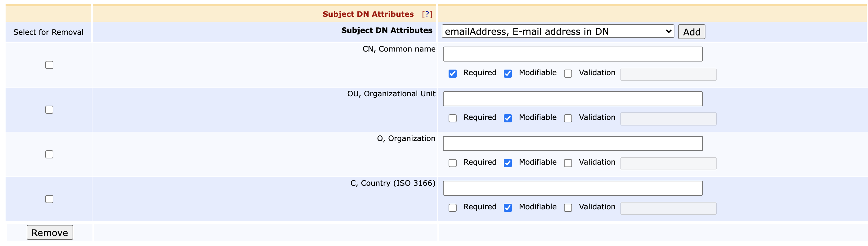
Task: Click the C, Country (ISO 3166) text field
Action: pos(572,188)
